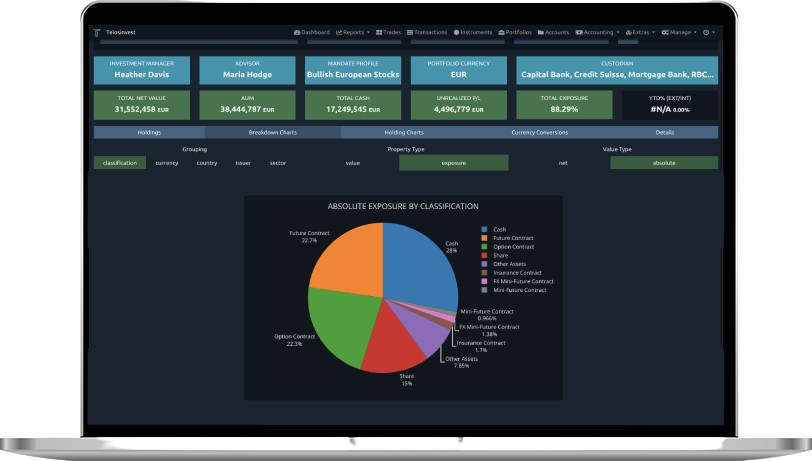
Task: Toggle Future Contract orange legend swatch
Action: click(x=484, y=238)
